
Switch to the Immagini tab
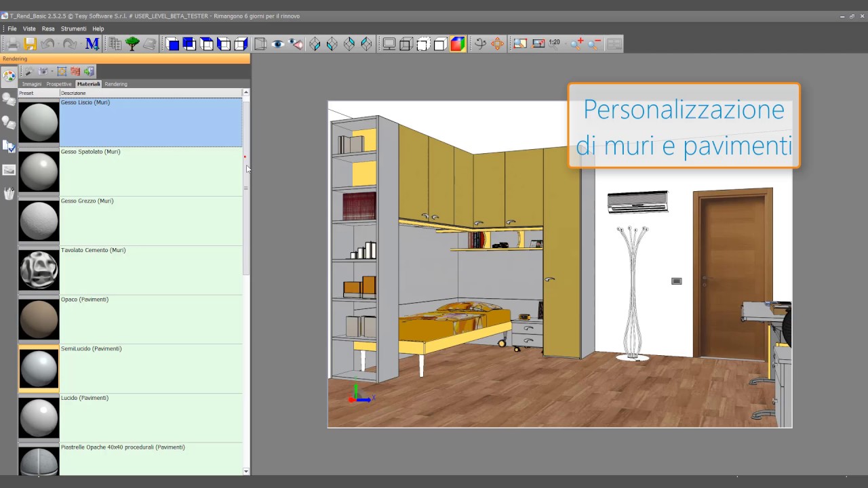[x=32, y=84]
